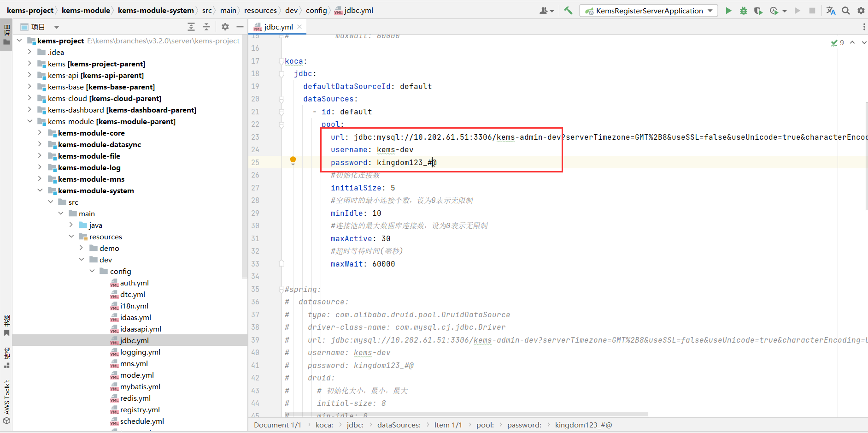The width and height of the screenshot is (868, 433).
Task: Expand the .idea folder
Action: coord(29,52)
